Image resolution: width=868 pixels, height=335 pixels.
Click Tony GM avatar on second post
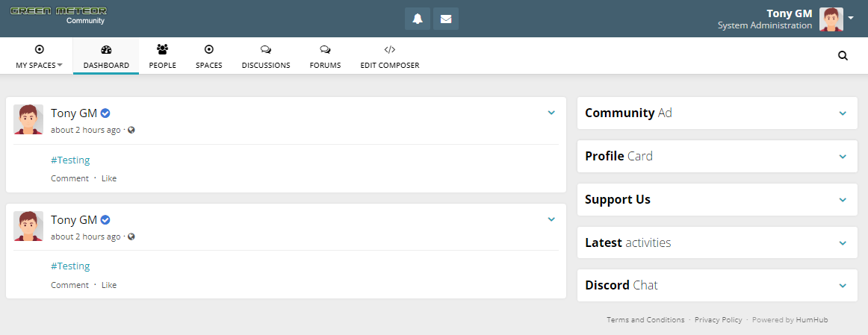tap(28, 226)
